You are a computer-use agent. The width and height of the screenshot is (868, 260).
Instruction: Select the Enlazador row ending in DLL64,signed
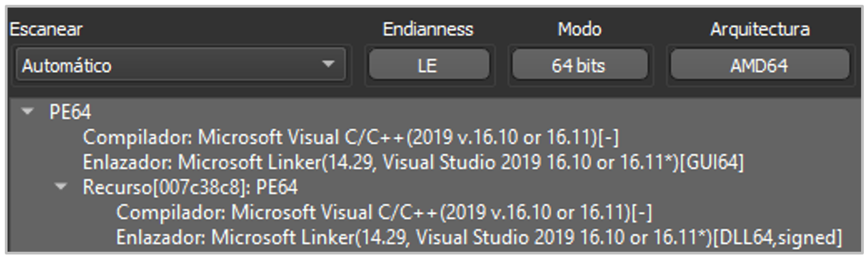[479, 236]
